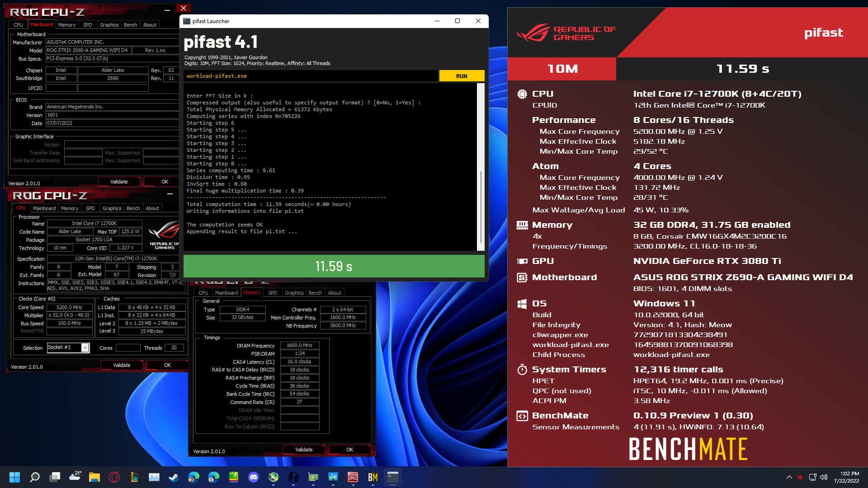Click the 10M digits label in BenchMate
Viewport: 868px width, 488px height.
click(x=562, y=69)
